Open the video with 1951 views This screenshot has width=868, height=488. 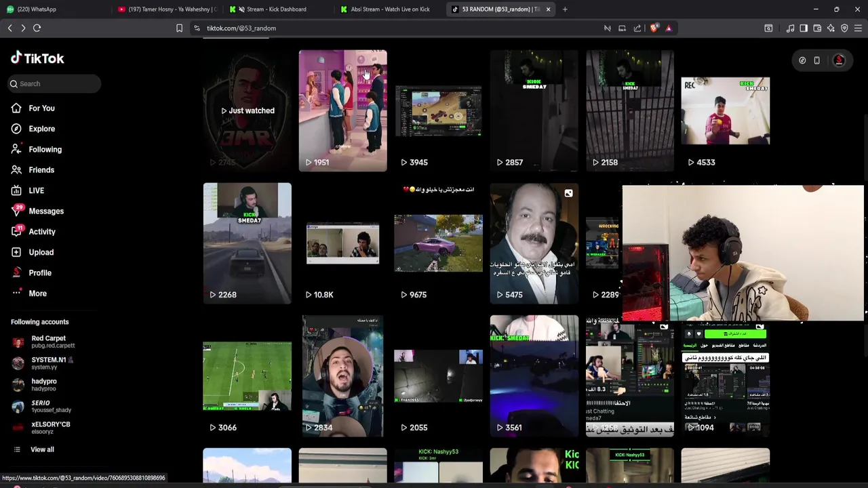click(342, 110)
